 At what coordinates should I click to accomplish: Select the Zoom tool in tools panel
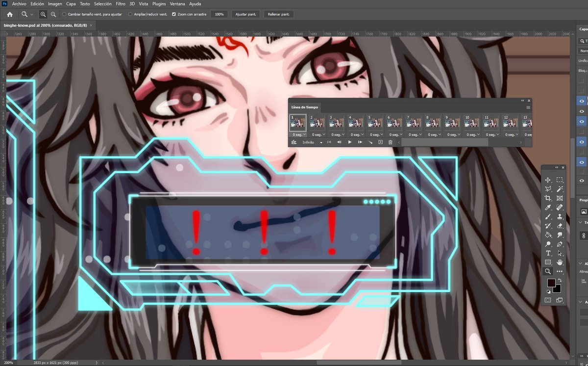[548, 271]
